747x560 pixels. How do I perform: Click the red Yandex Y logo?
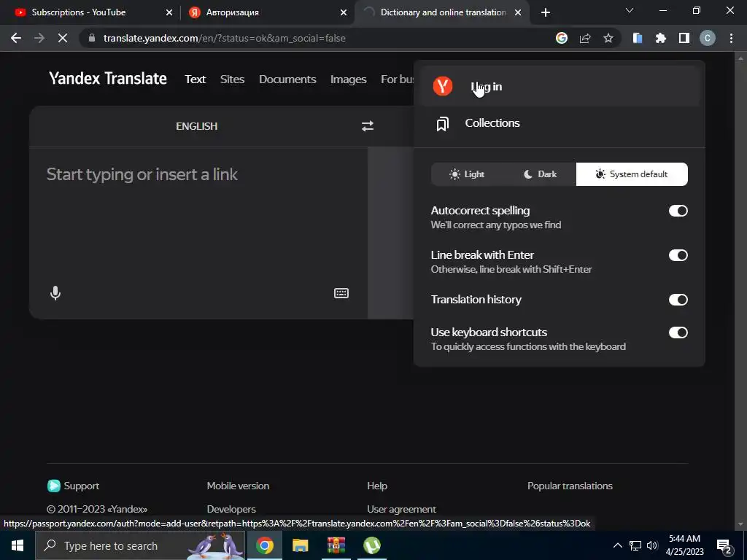coord(443,86)
